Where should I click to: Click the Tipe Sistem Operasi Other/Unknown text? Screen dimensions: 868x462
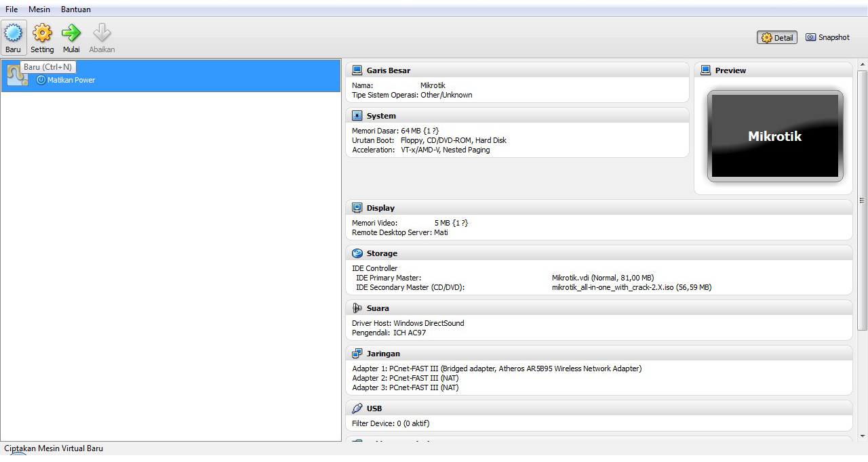click(412, 95)
